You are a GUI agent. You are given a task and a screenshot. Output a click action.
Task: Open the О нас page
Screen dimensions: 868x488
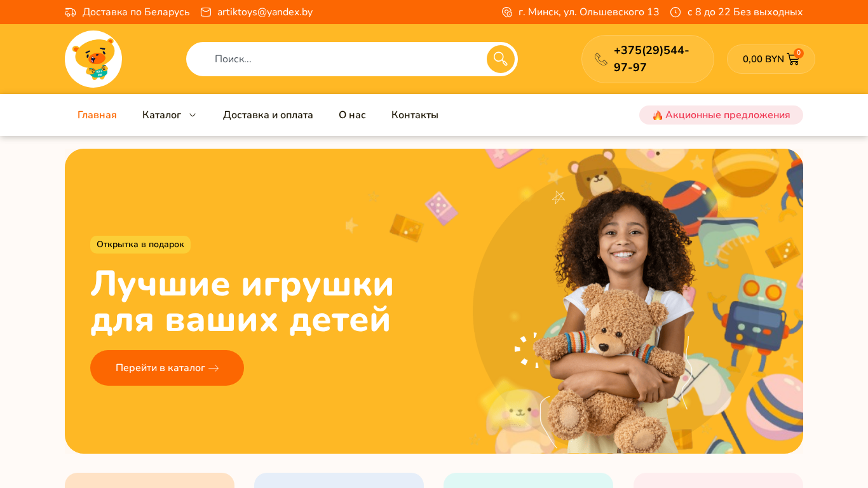(x=352, y=115)
